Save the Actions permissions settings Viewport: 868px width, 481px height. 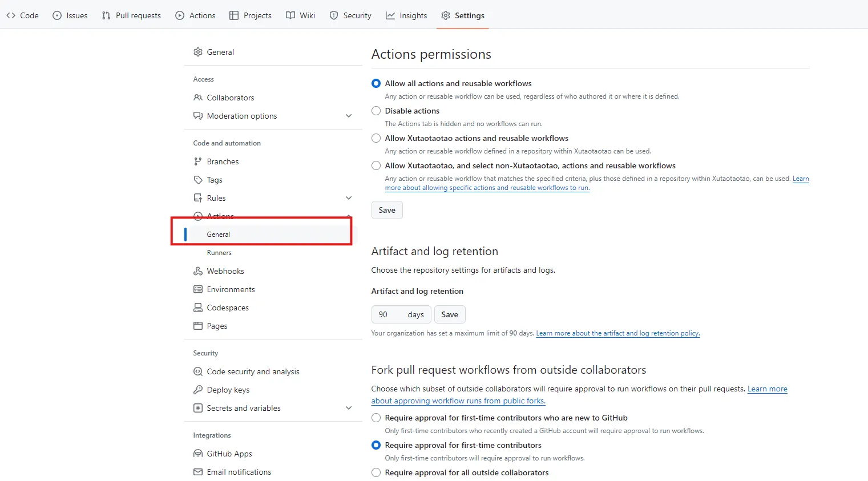[x=387, y=210]
